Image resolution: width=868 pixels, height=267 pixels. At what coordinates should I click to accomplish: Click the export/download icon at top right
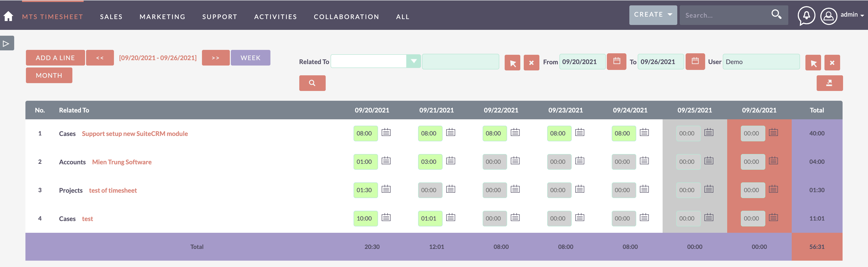[x=829, y=83]
